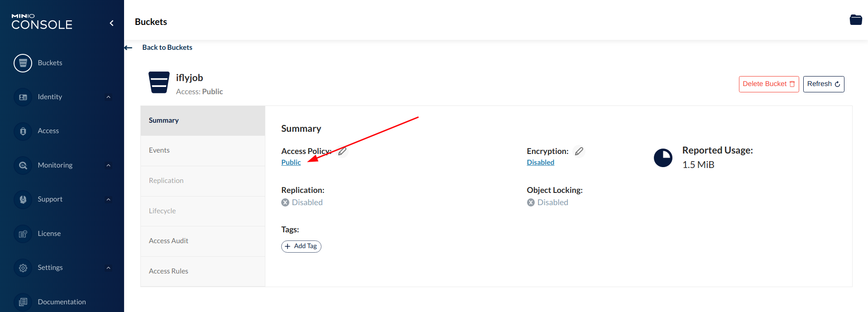The image size is (868, 312).
Task: Expand the Monitoring menu
Action: pyautogui.click(x=108, y=165)
